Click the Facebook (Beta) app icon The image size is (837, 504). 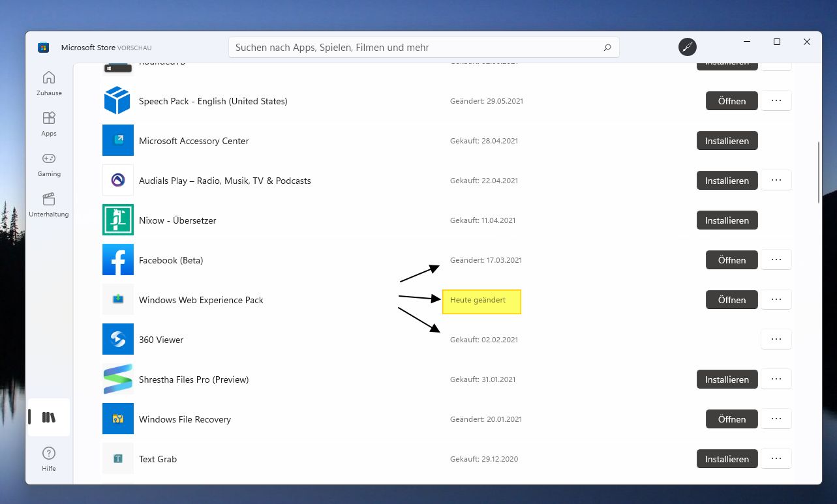point(118,259)
